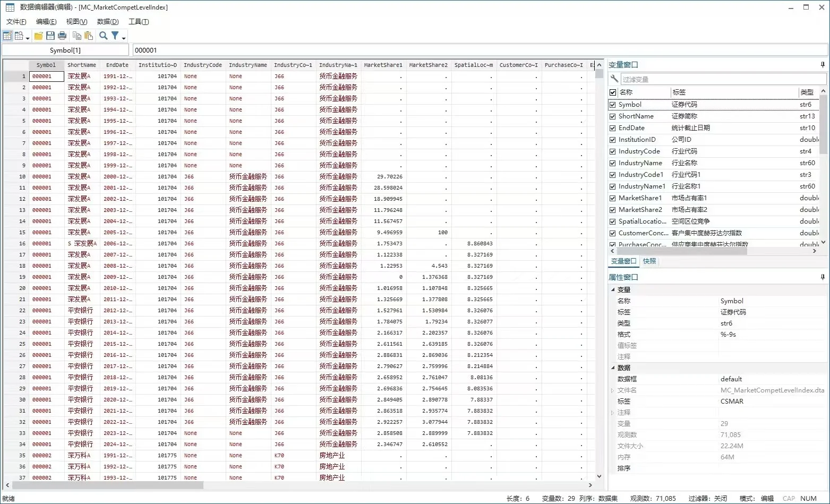Select row number 10 header
Viewport: 830px width, 504px height.
tap(16, 177)
